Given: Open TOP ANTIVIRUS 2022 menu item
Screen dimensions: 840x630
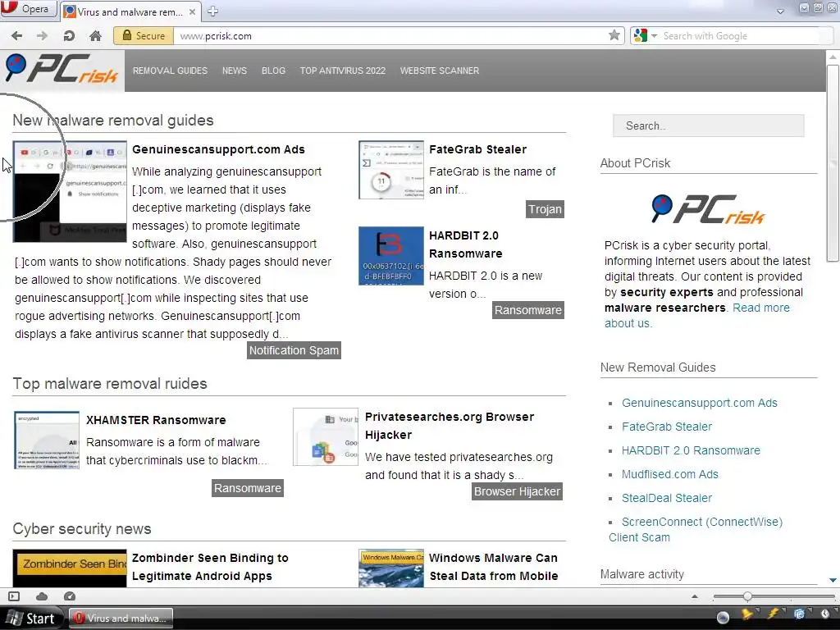Looking at the screenshot, I should [x=343, y=71].
